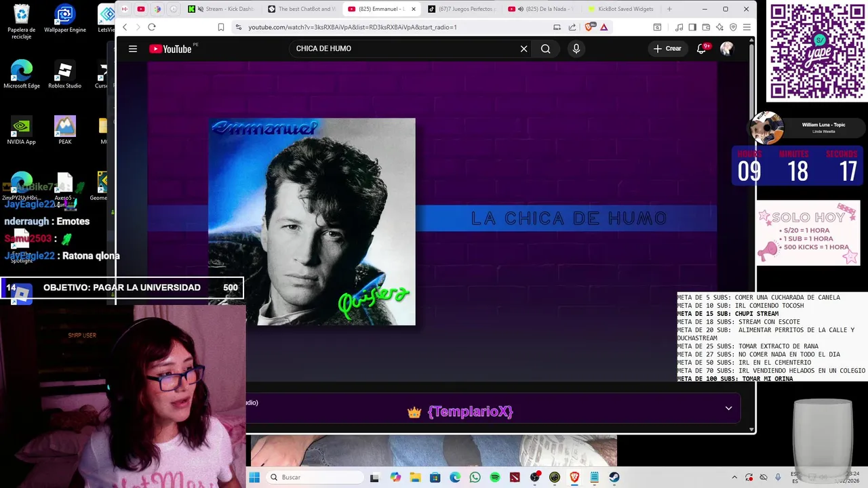Switch to the KickBot Saved Widgets tab

(621, 9)
